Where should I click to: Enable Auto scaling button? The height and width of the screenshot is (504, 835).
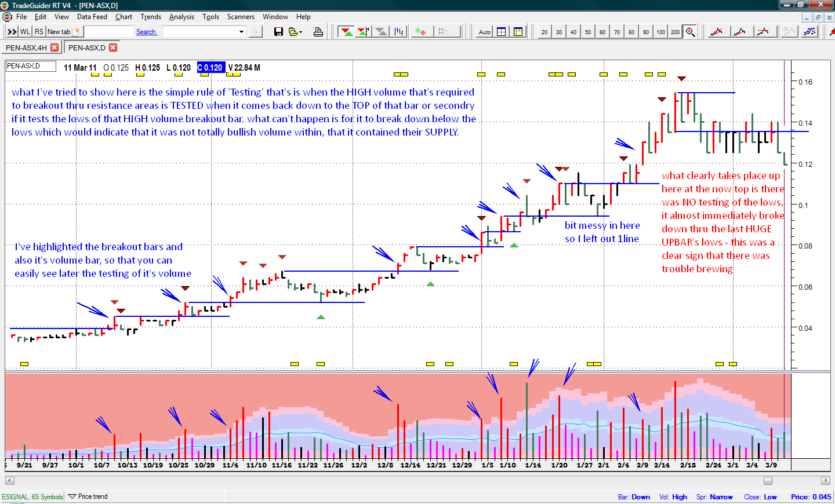click(485, 32)
